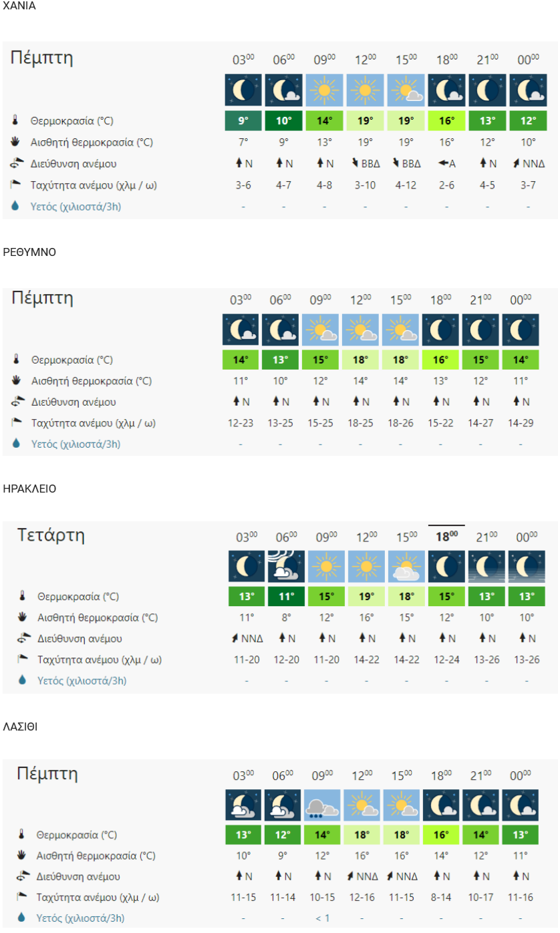Screen dimensions: 560x933
Task: Click Chania's 09:00 sunny weather icon
Action: (x=325, y=90)
